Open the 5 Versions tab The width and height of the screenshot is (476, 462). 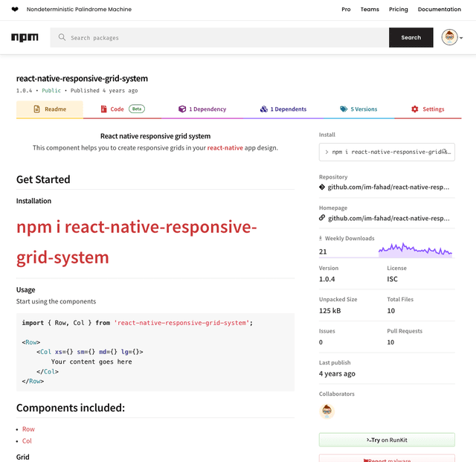pos(358,109)
